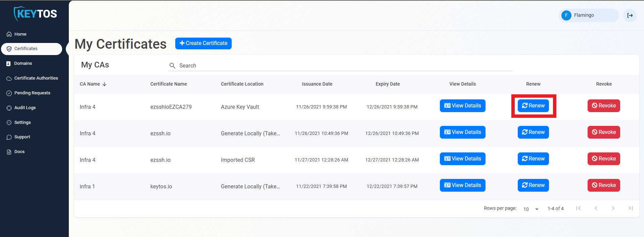Go to previous page arrow
This screenshot has height=237, width=644.
coord(596,208)
